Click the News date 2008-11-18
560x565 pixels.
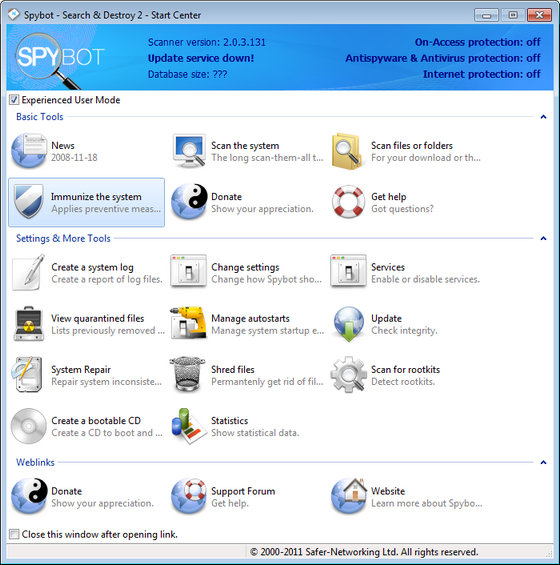[x=74, y=157]
